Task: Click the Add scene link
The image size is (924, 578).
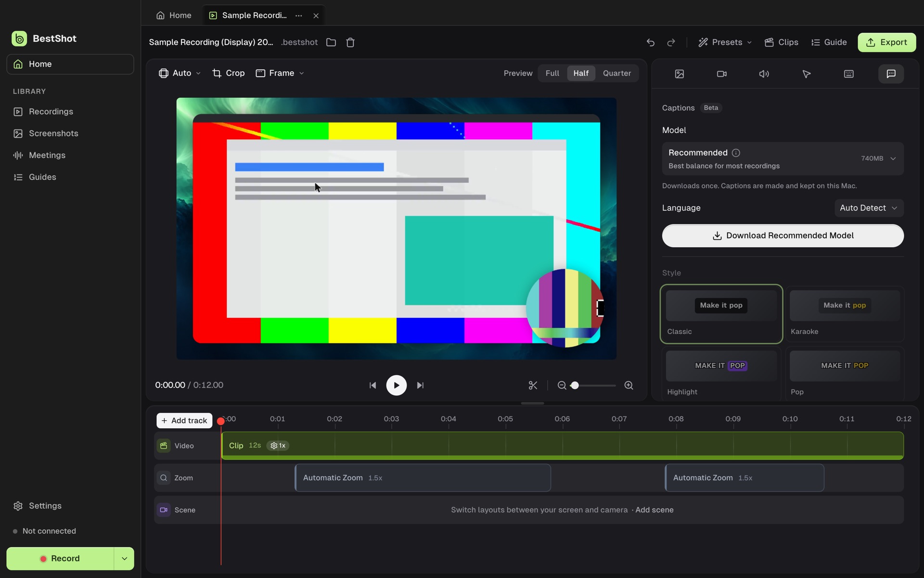Action: (654, 510)
